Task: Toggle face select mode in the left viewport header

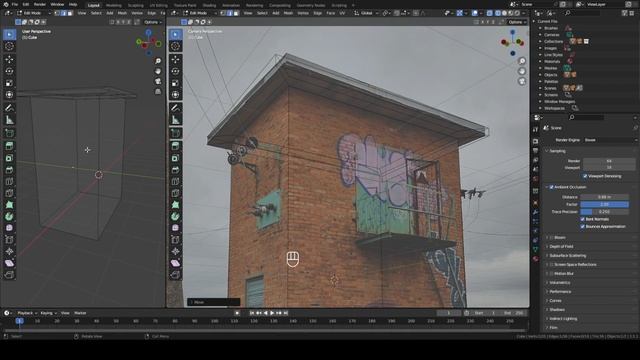Action: pos(70,13)
